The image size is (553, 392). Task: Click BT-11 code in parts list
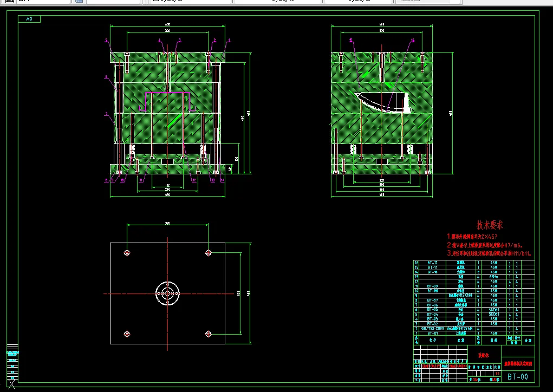pos(432,267)
